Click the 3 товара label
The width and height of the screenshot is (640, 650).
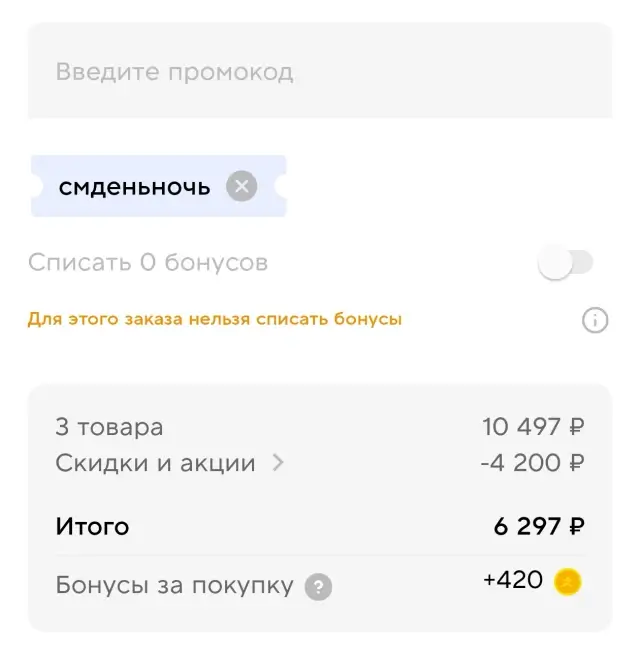[109, 427]
